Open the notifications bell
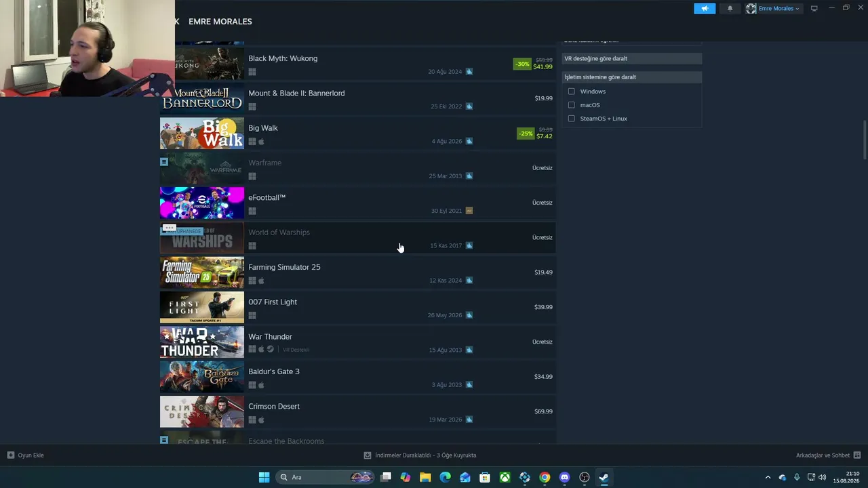 [x=730, y=8]
